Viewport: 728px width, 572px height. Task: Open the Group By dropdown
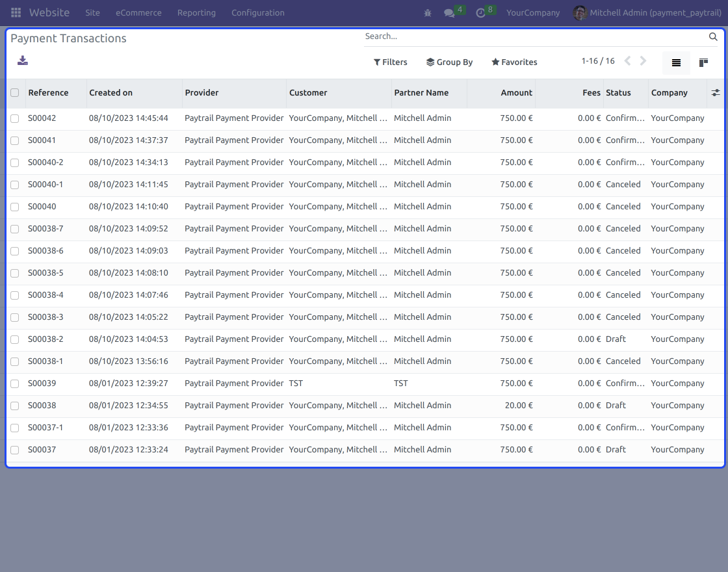pyautogui.click(x=449, y=62)
